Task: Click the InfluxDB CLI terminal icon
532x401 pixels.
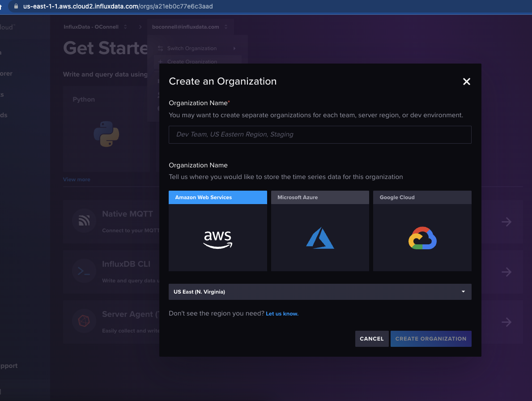Action: 84,271
